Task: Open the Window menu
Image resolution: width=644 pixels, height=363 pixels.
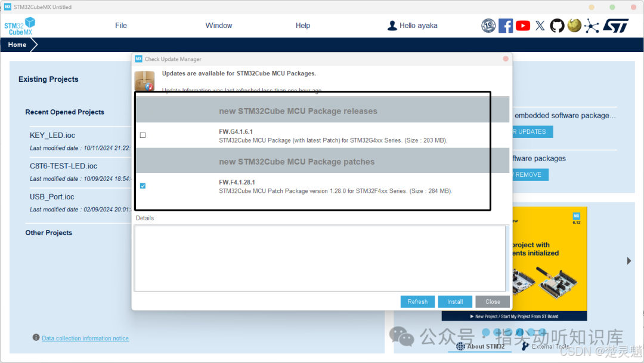Action: click(x=218, y=26)
